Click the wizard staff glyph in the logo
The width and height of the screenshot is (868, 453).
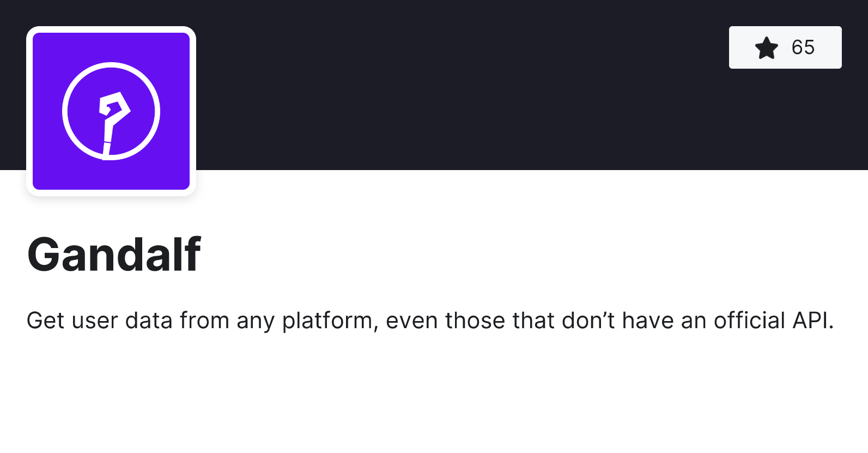click(113, 120)
